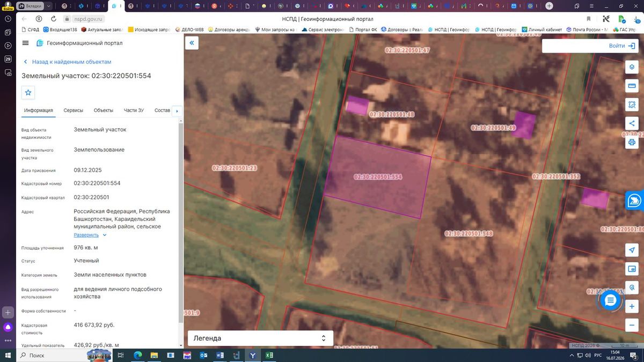Click the browser back arrow
Viewport: 644px width, 362px height.
[25, 19]
